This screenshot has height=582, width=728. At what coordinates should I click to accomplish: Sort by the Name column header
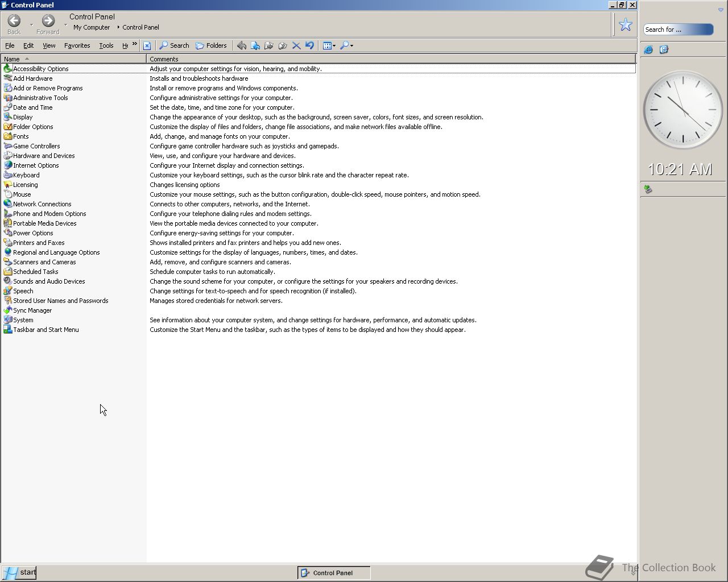(73, 59)
